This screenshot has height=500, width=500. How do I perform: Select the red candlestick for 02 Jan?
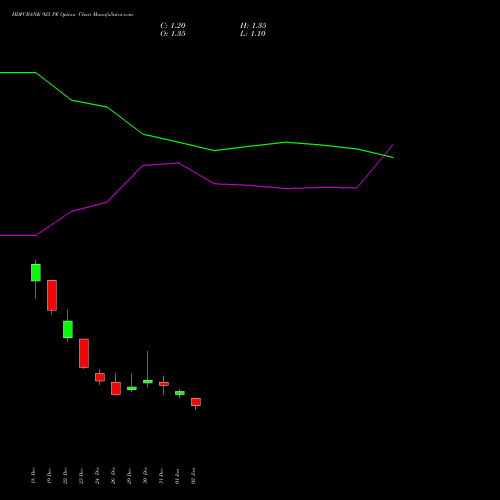(x=196, y=402)
